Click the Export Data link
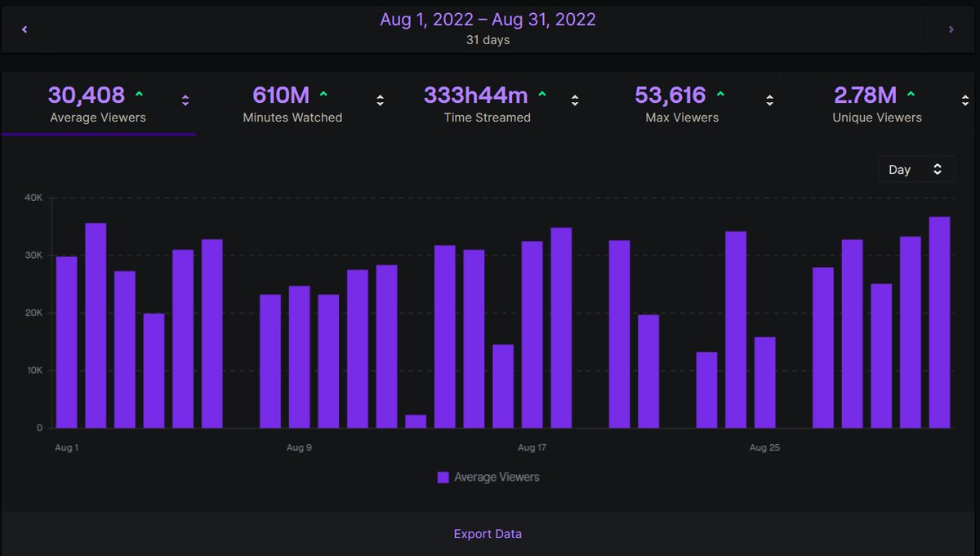This screenshot has width=980, height=556. pyautogui.click(x=488, y=533)
